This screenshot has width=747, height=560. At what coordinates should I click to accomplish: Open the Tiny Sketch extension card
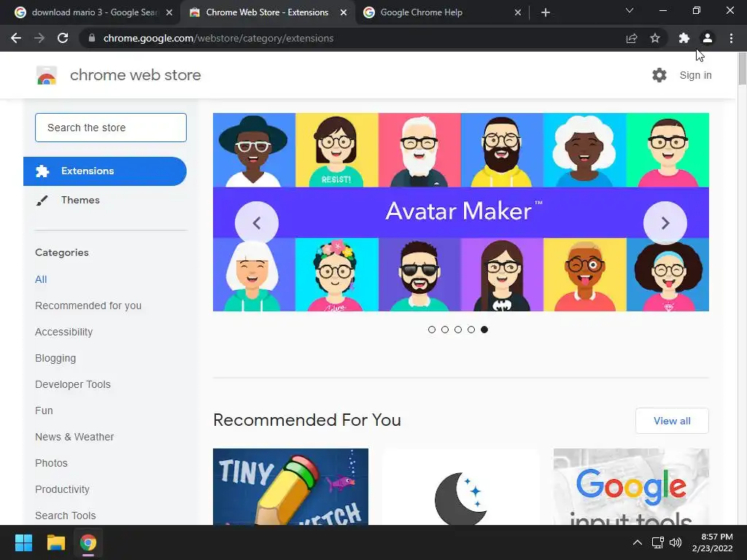(x=290, y=486)
